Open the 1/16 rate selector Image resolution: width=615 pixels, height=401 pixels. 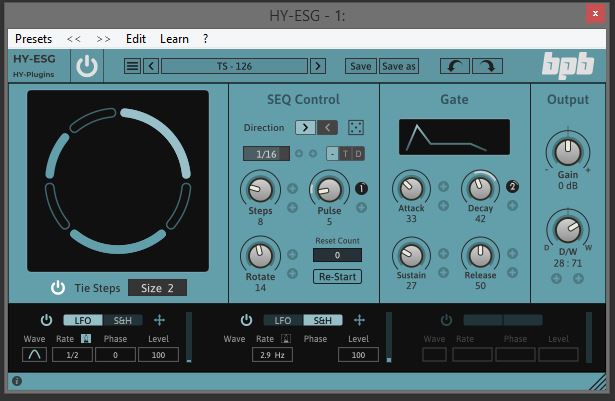(266, 154)
